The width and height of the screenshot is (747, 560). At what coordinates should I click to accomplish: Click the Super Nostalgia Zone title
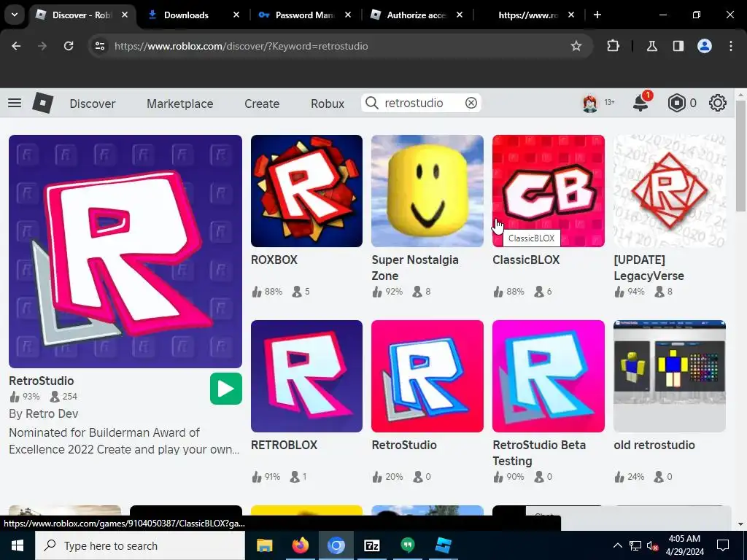tap(415, 268)
